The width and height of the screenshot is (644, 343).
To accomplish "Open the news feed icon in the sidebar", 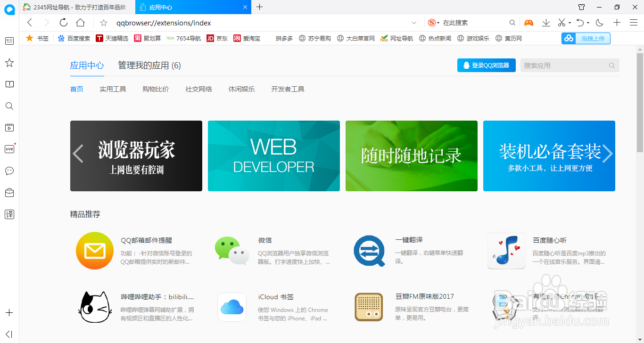I will point(9,41).
